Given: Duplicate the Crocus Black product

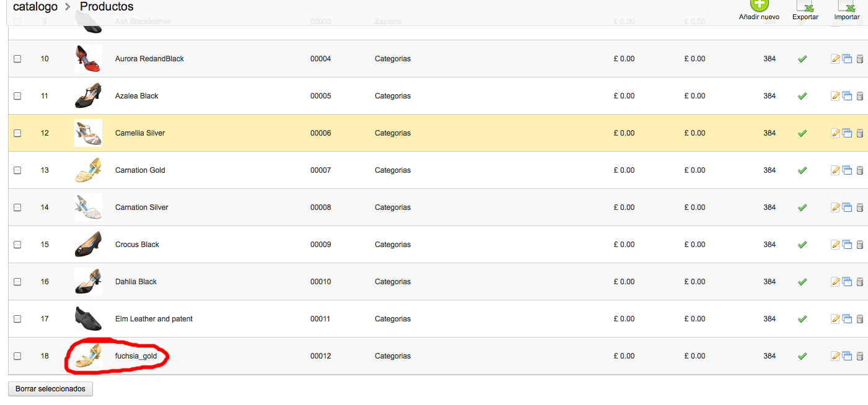Looking at the screenshot, I should pyautogui.click(x=847, y=245).
